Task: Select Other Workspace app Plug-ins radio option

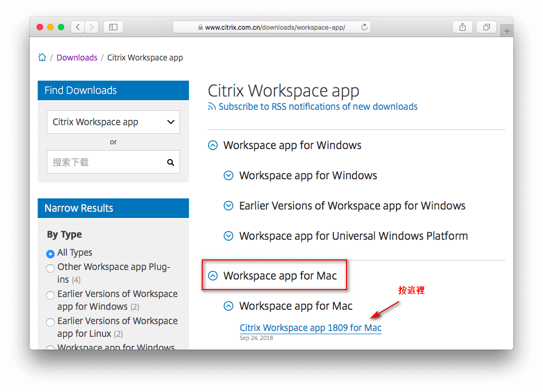Action: 50,268
